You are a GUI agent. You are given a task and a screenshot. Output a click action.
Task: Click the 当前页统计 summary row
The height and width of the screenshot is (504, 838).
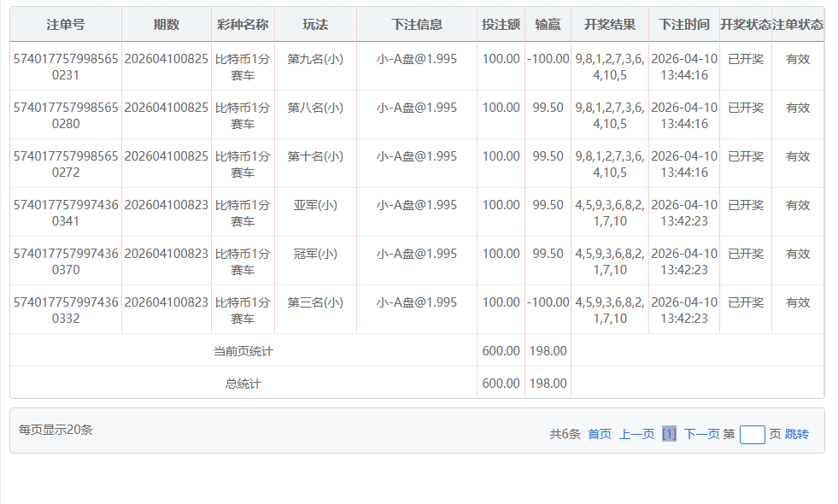[x=243, y=351]
